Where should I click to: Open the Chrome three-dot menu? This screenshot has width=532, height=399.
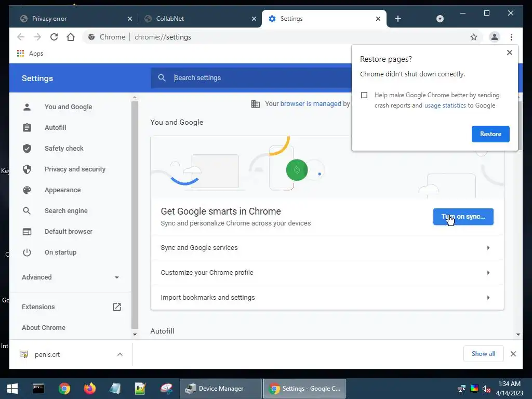click(x=511, y=37)
